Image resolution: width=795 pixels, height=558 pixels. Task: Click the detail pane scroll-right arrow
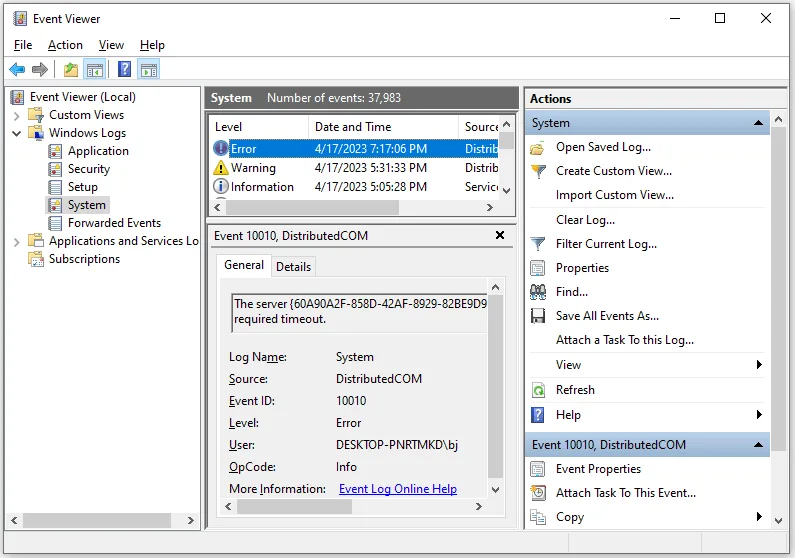(x=478, y=506)
